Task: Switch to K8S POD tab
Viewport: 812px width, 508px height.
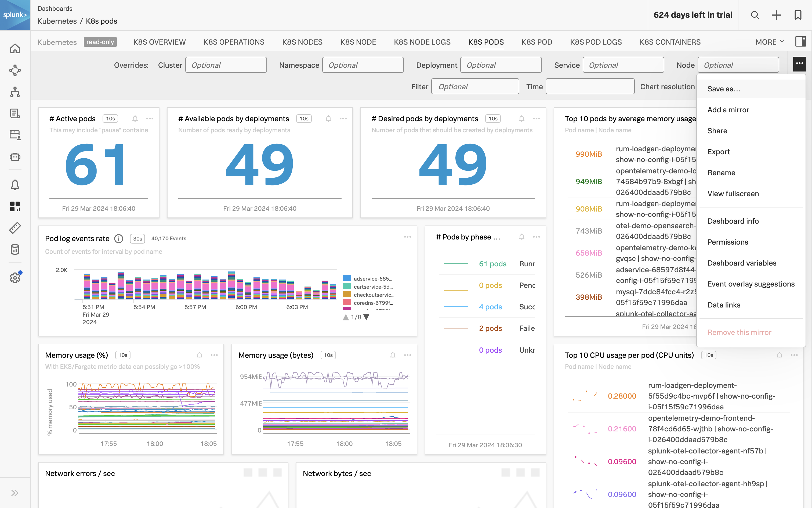Action: click(x=536, y=42)
